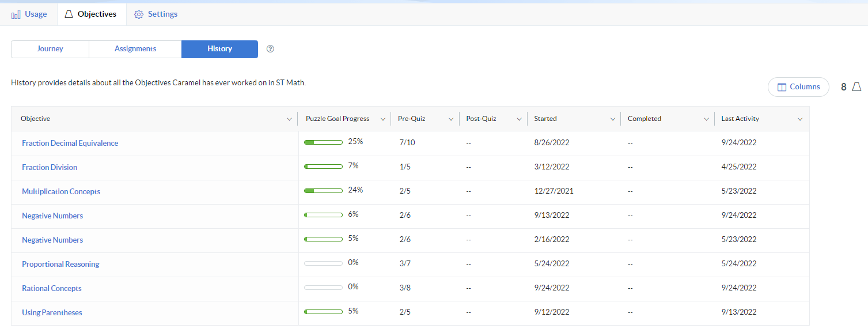
Task: Open Puzzle Goal Progress column dropdown
Action: tap(382, 119)
